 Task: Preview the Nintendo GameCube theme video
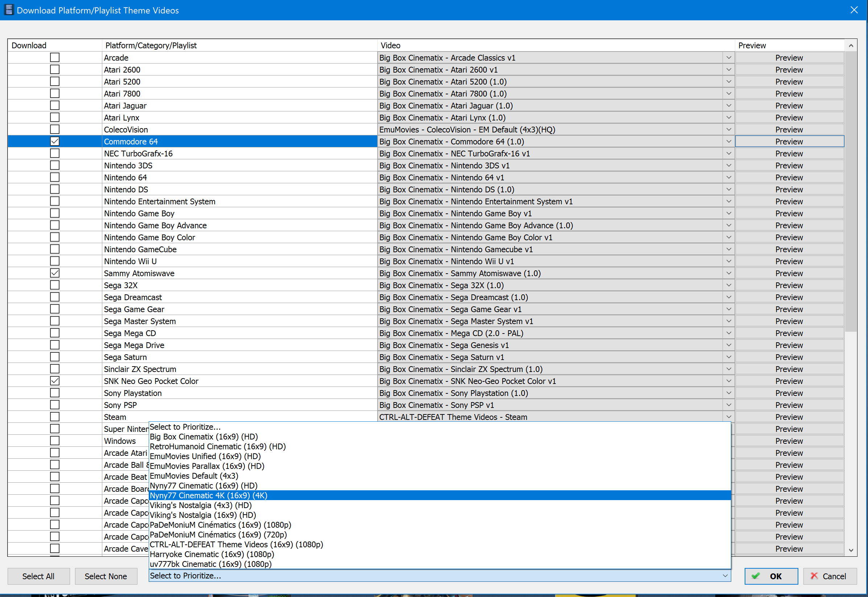tap(789, 249)
